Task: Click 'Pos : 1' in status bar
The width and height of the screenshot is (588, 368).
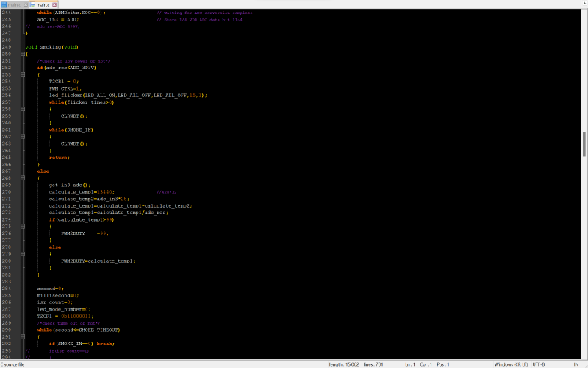Action: pyautogui.click(x=443, y=364)
